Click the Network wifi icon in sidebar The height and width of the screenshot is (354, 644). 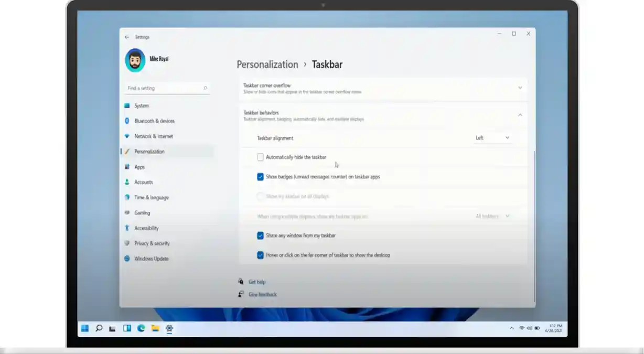tap(127, 136)
